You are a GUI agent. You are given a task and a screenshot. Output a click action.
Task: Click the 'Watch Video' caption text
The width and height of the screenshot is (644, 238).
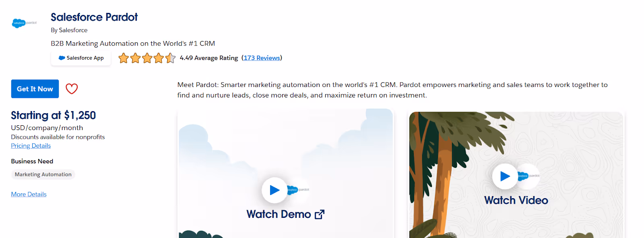pyautogui.click(x=516, y=200)
